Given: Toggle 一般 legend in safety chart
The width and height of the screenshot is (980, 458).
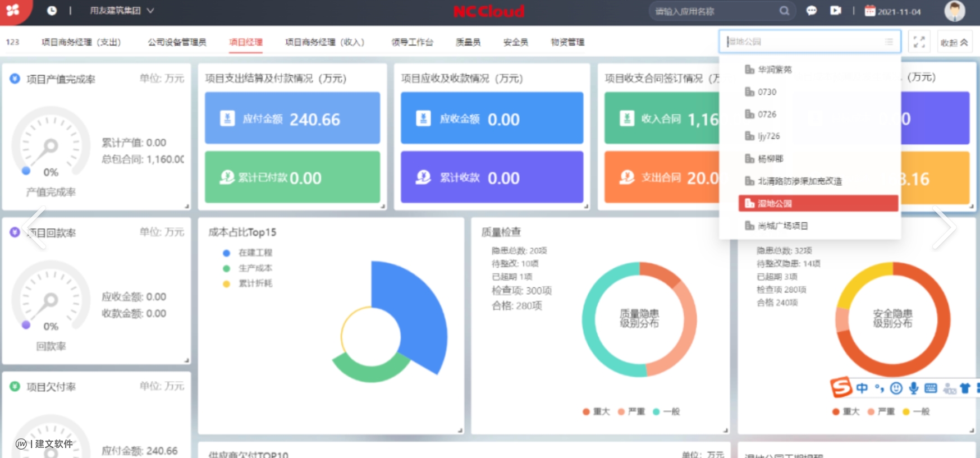Looking at the screenshot, I should (x=916, y=411).
